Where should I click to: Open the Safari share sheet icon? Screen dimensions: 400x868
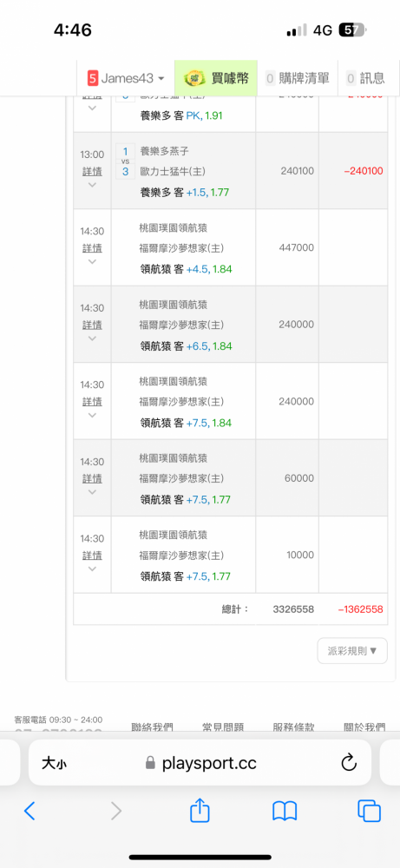pyautogui.click(x=200, y=810)
